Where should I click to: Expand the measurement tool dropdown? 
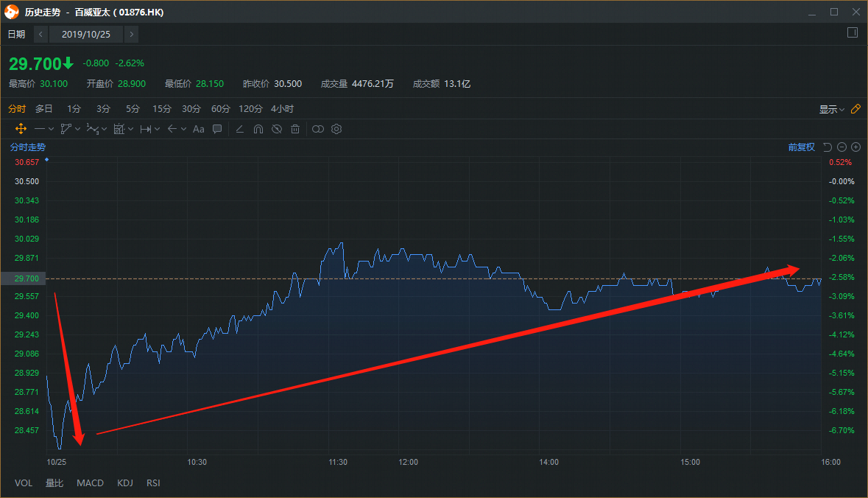158,129
